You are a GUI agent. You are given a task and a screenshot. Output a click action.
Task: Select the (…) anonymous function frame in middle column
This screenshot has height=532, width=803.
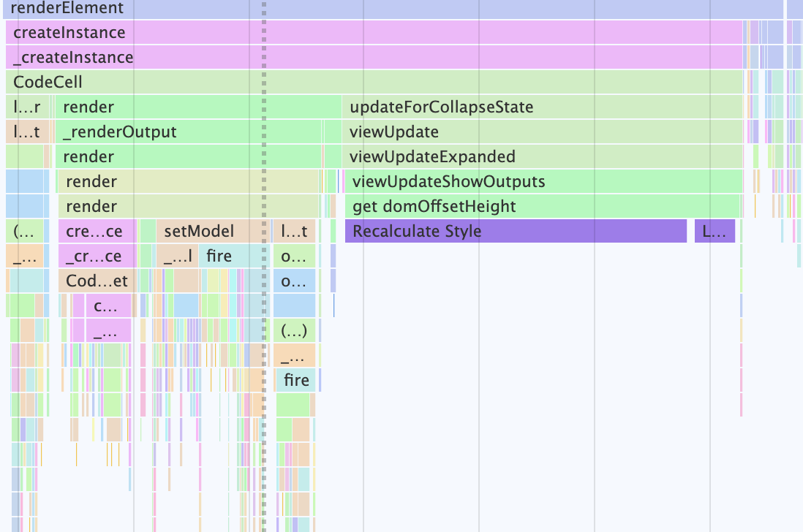(293, 330)
